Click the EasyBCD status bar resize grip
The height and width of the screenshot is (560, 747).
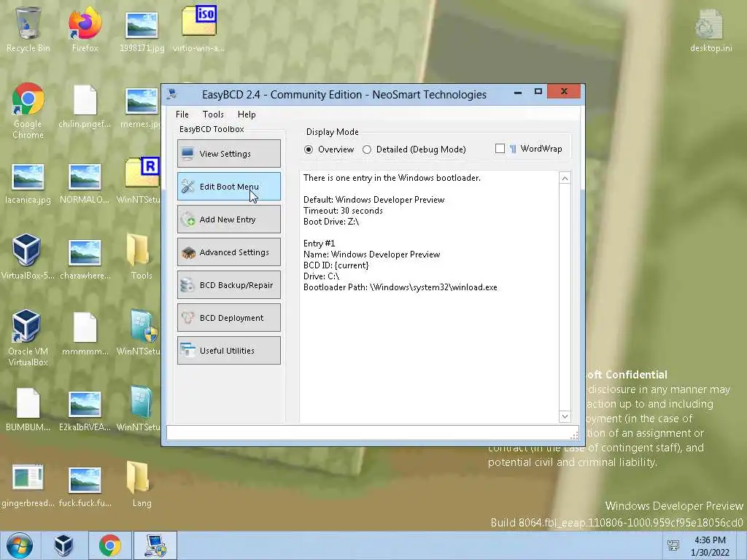pos(574,435)
